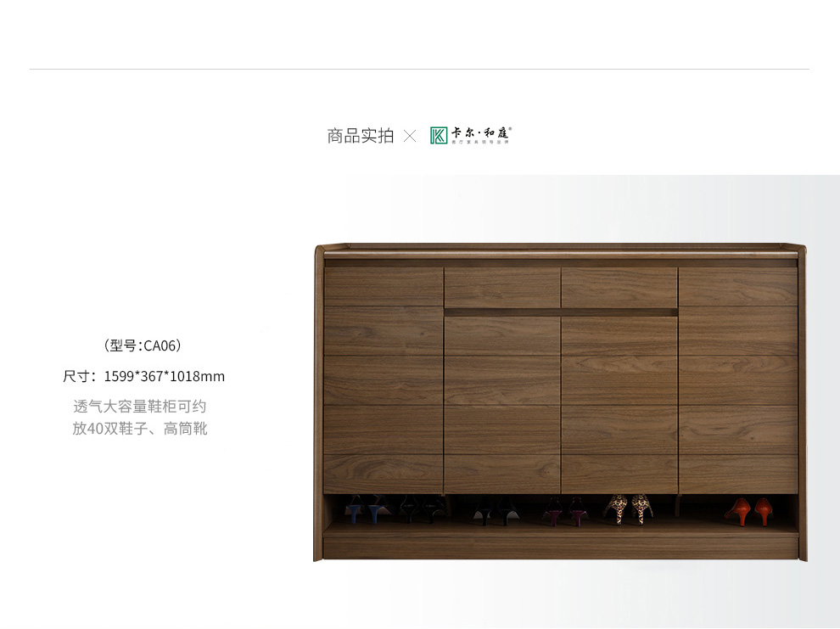Click the green K brand logo icon
This screenshot has width=840, height=629.
[x=438, y=136]
